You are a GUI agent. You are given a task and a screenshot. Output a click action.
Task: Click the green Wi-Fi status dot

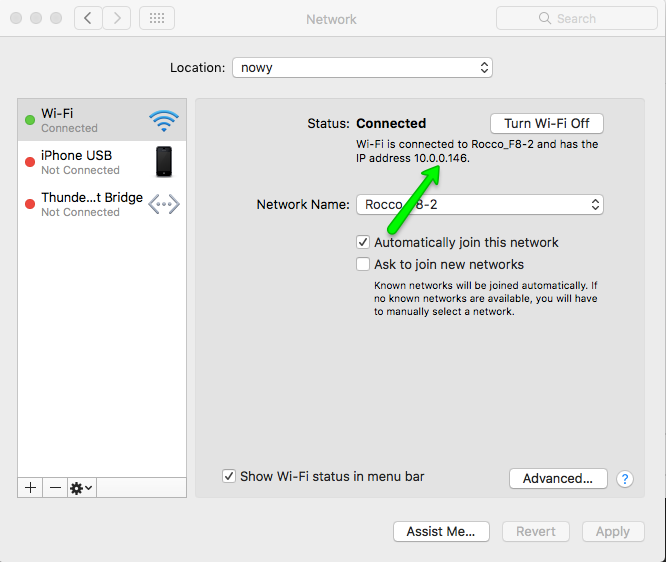(30, 120)
